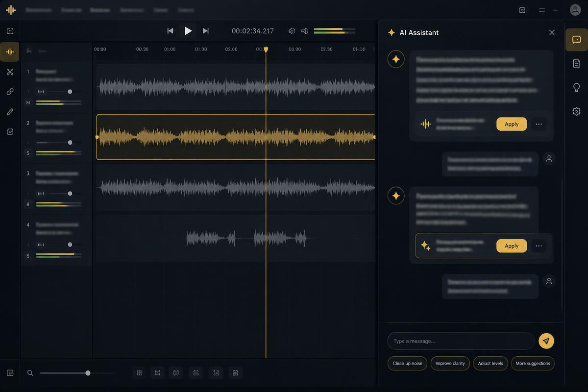Image resolution: width=588 pixels, height=392 pixels.
Task: Show More suggestions
Action: coord(533,363)
